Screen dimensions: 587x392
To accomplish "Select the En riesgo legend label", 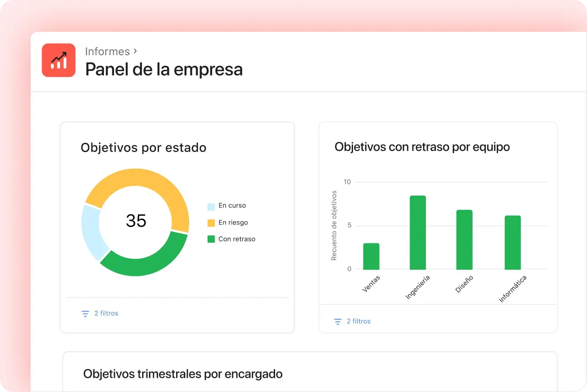I will point(233,222).
